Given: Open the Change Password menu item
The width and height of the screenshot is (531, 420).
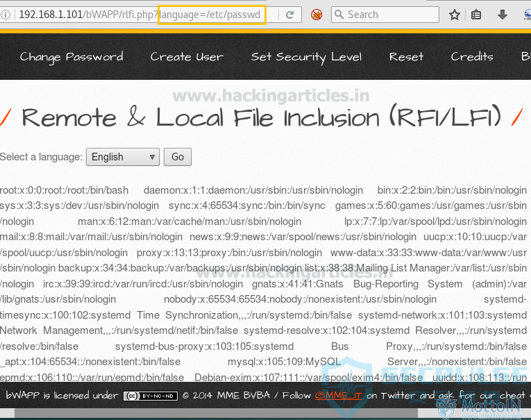Looking at the screenshot, I should click(x=71, y=56).
